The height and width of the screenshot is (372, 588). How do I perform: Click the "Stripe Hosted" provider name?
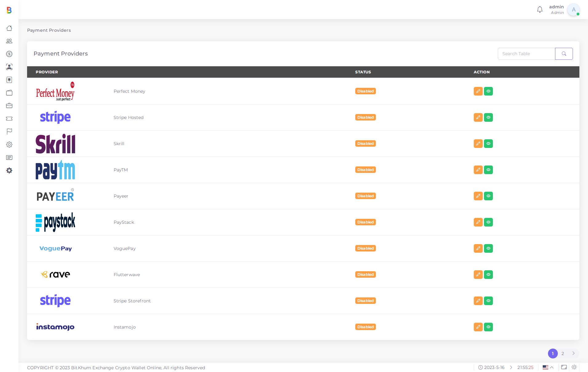tap(128, 117)
